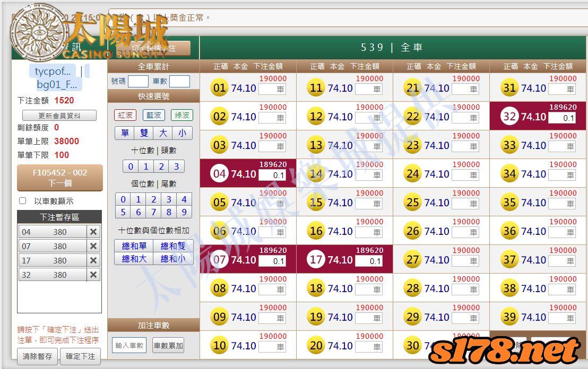Click the 單筆上限 value 38000

tap(66, 141)
